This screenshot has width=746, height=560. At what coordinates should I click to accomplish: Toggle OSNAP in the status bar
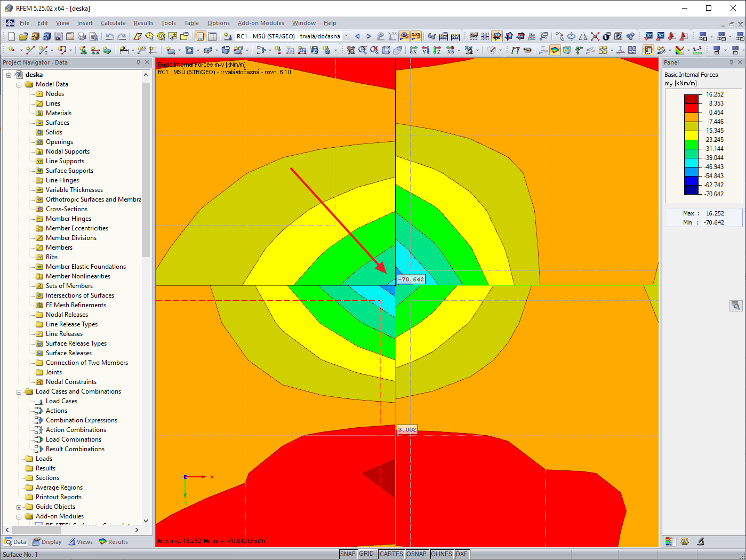point(416,554)
